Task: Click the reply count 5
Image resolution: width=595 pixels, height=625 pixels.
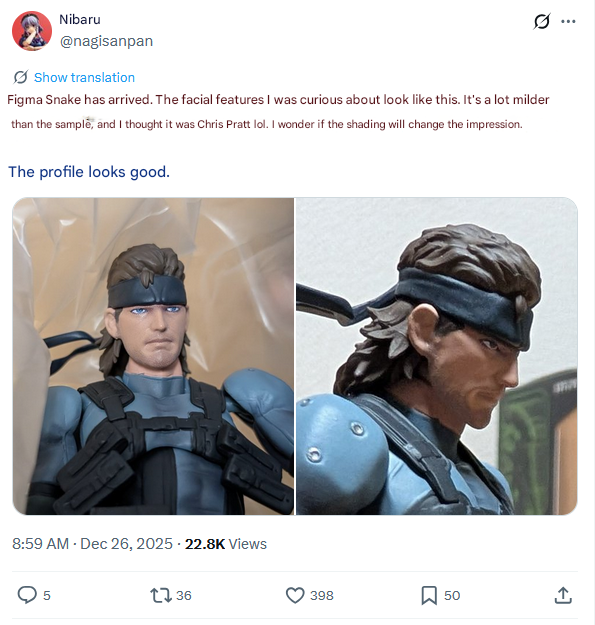Action: pyautogui.click(x=47, y=596)
